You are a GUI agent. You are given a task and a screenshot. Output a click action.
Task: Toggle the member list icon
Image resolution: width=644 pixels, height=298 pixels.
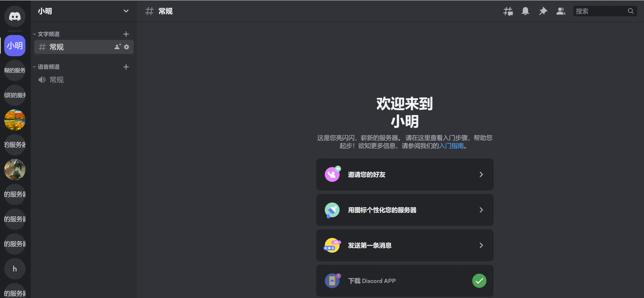(560, 11)
